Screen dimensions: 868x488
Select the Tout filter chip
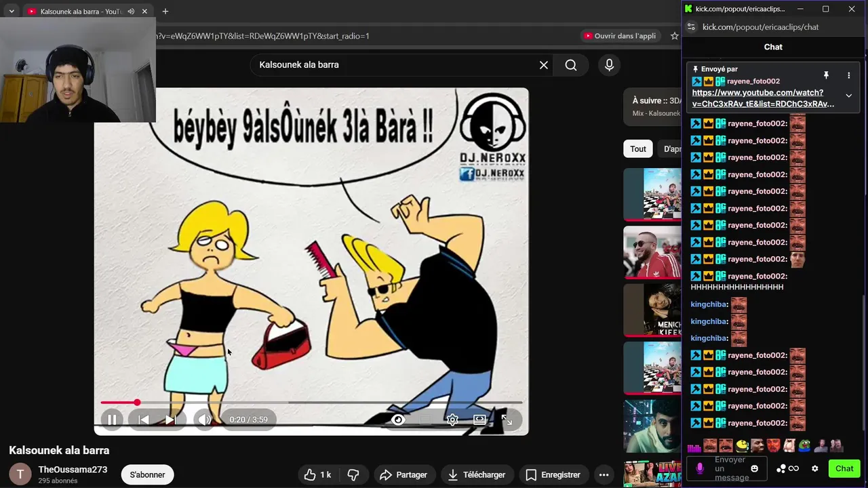638,149
